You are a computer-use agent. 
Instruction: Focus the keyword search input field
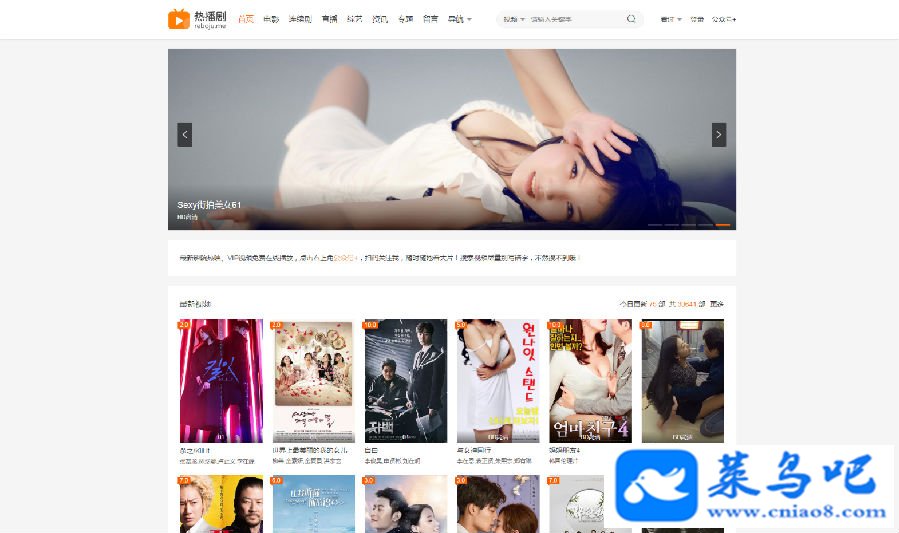pos(575,19)
